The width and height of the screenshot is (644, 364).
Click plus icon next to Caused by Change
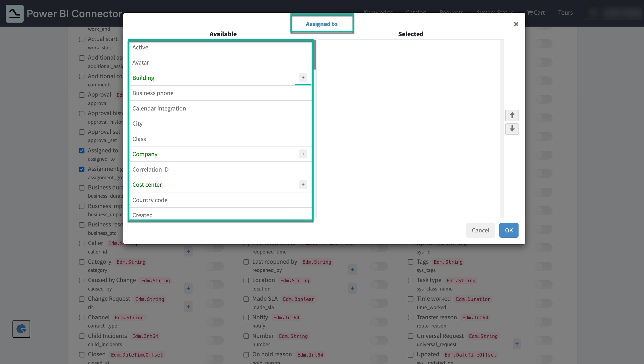(x=188, y=288)
